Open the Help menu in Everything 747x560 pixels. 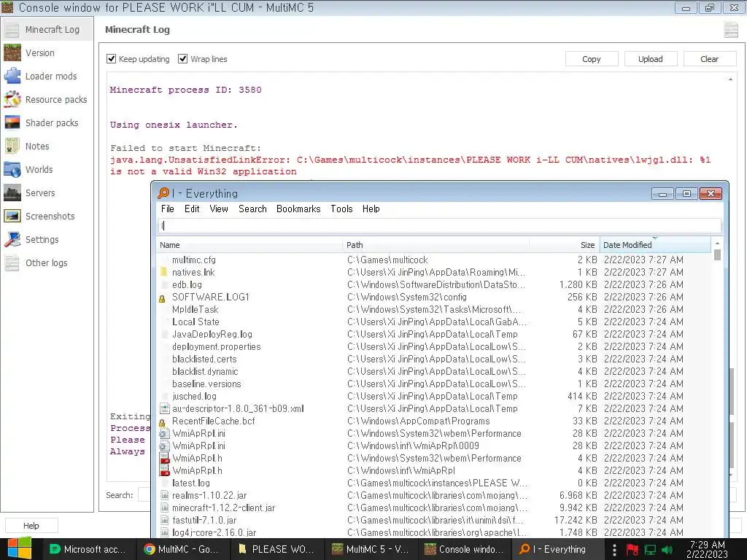(x=371, y=209)
